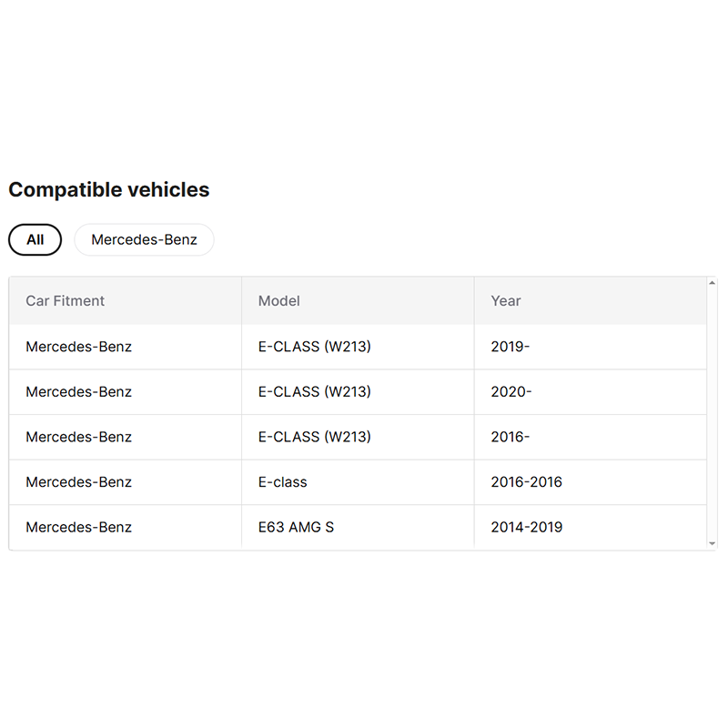
Task: Click Mercedes-Benz cell in E63 AMG S row
Action: (126, 527)
